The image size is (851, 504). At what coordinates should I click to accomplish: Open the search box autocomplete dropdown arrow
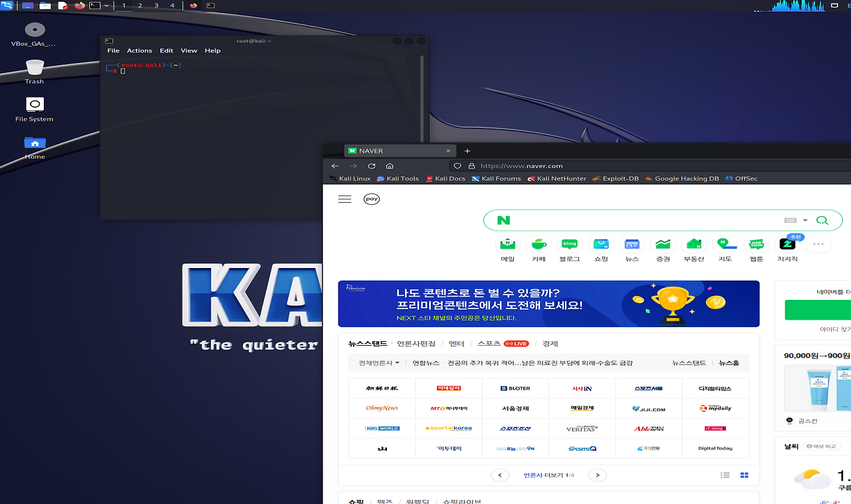(x=805, y=220)
